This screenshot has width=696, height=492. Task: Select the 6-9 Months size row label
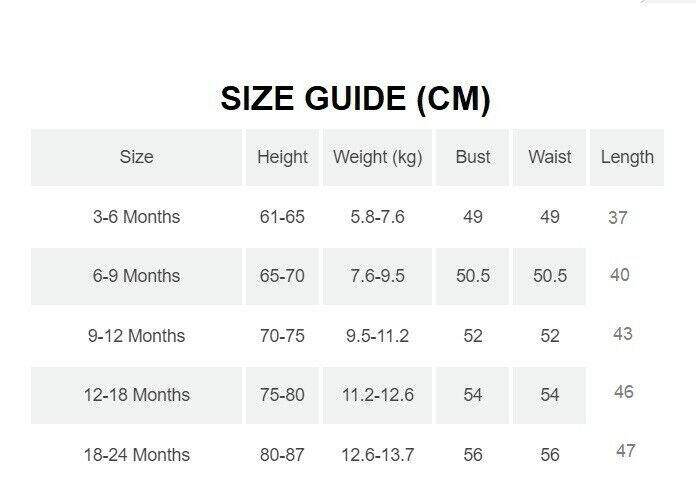(x=137, y=276)
